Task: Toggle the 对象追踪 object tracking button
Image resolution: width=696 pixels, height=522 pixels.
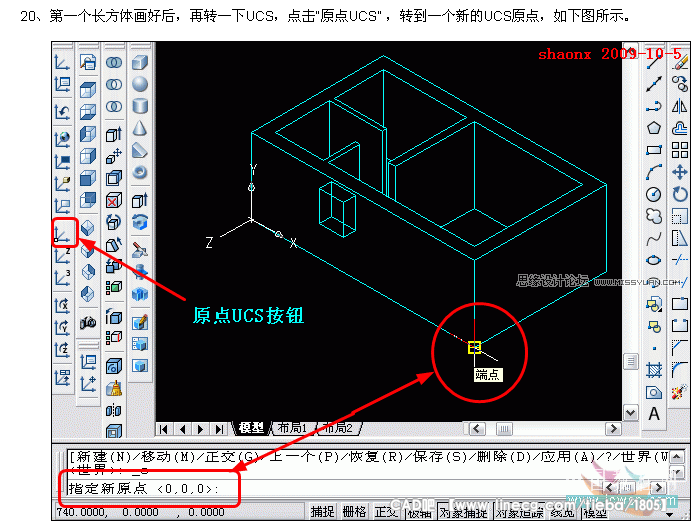Action: pyautogui.click(x=519, y=512)
